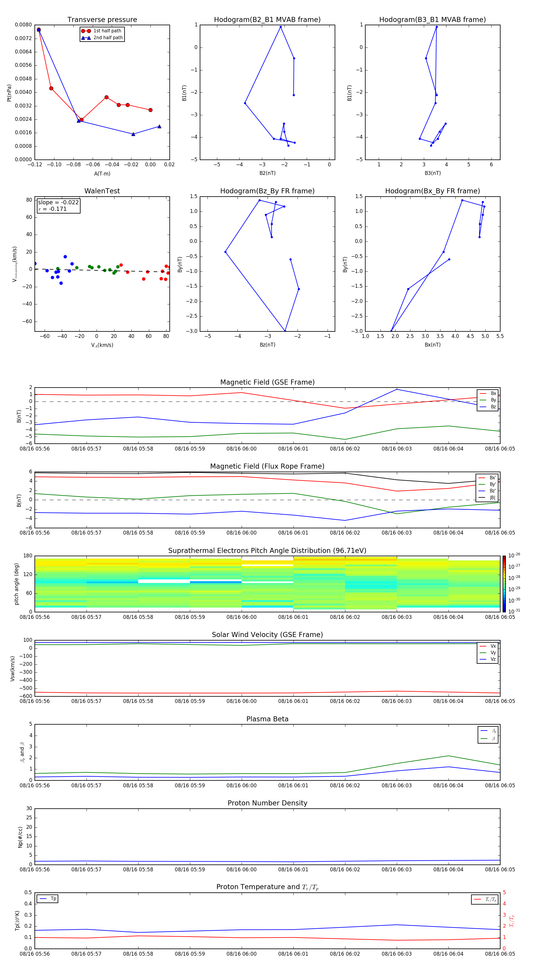Viewport: 535px width, 980px height.
Task: Click the red marker at A = 0.00 in Transverse pressure
Action: [x=150, y=110]
